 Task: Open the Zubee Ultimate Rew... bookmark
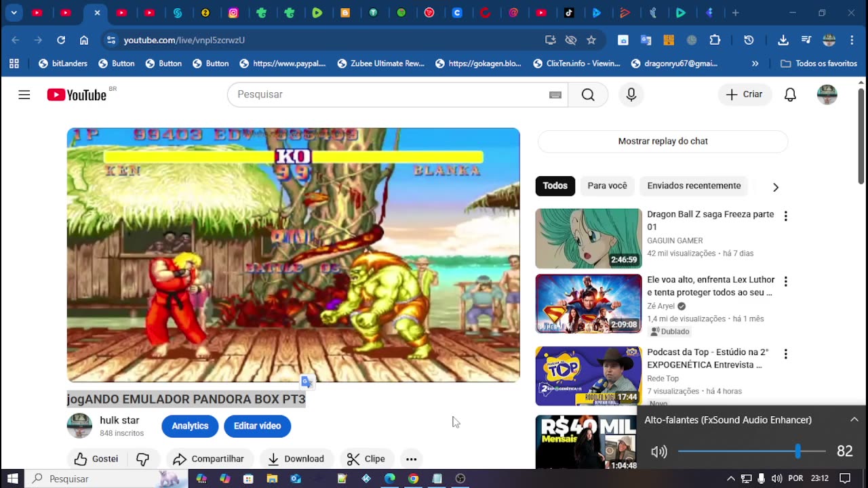(x=381, y=64)
